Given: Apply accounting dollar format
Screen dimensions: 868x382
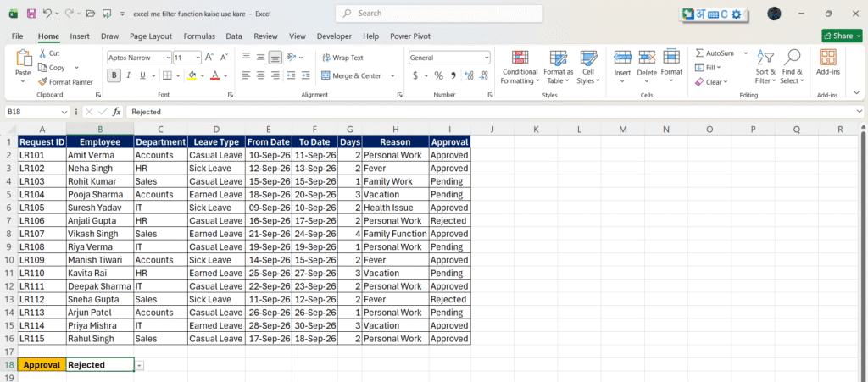Looking at the screenshot, I should point(415,75).
